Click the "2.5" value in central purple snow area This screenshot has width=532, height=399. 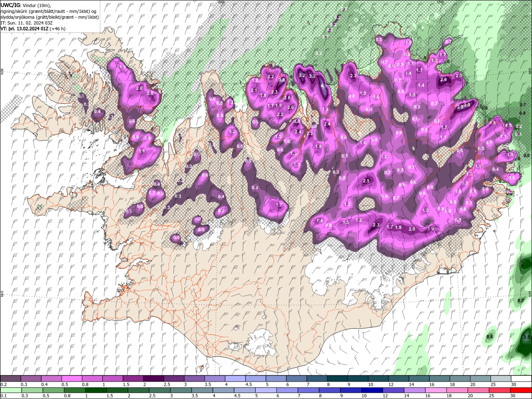(366, 181)
